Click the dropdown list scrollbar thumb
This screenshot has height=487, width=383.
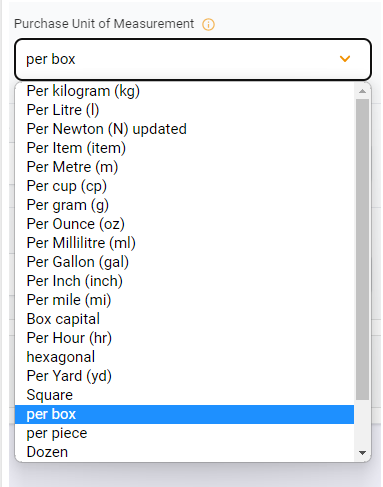(362, 249)
